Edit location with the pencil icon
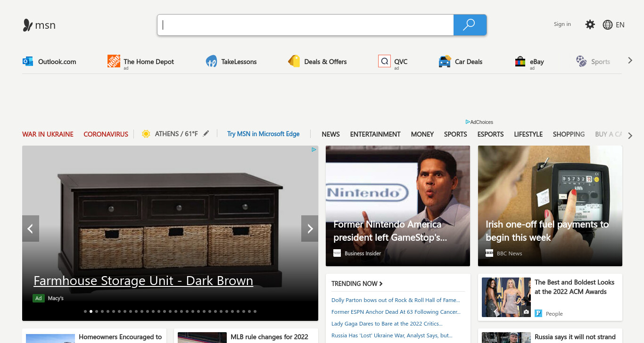644x343 pixels. click(x=206, y=134)
